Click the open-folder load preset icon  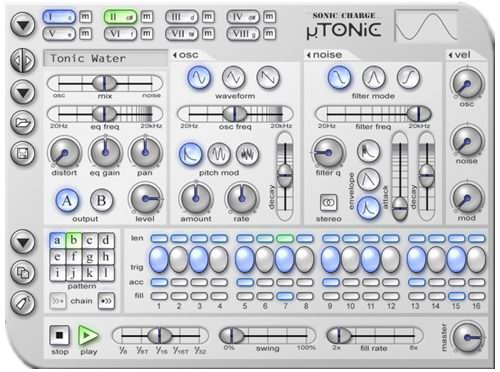(23, 123)
